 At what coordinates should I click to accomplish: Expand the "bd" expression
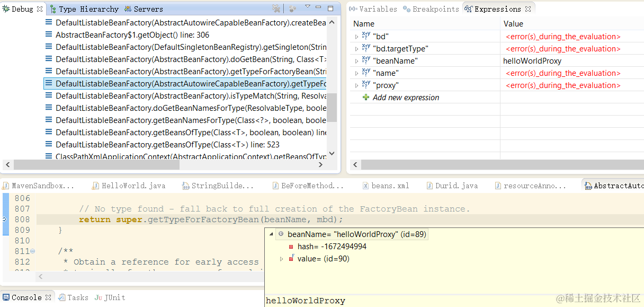coord(356,37)
